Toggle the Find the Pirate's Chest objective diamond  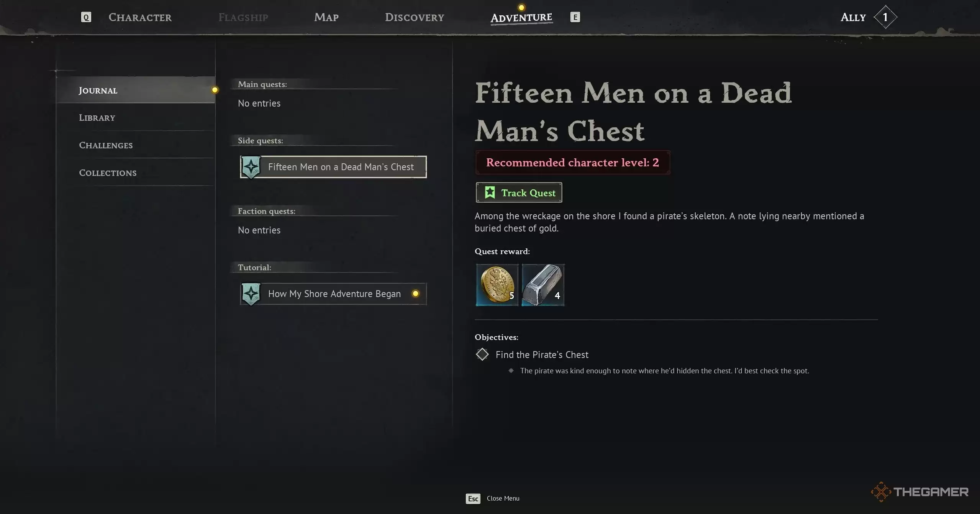(482, 354)
